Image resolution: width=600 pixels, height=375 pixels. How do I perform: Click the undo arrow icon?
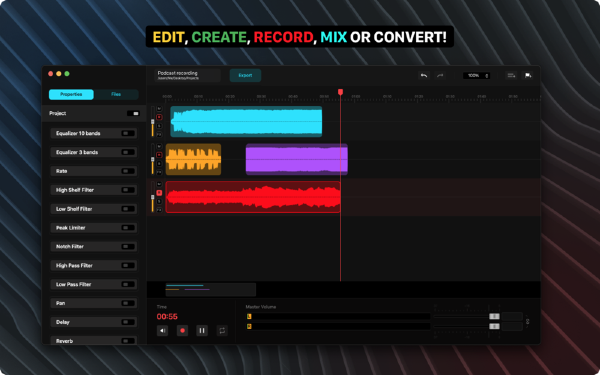[x=424, y=75]
